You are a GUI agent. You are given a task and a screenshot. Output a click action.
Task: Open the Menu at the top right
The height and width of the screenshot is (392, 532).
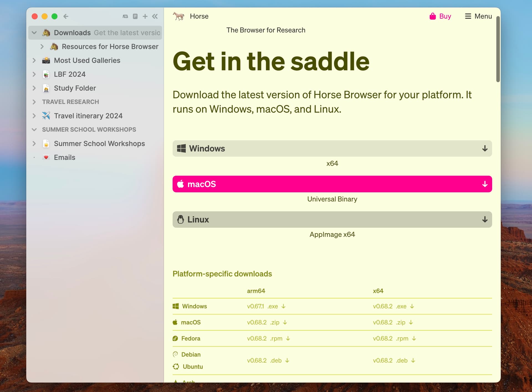(478, 16)
